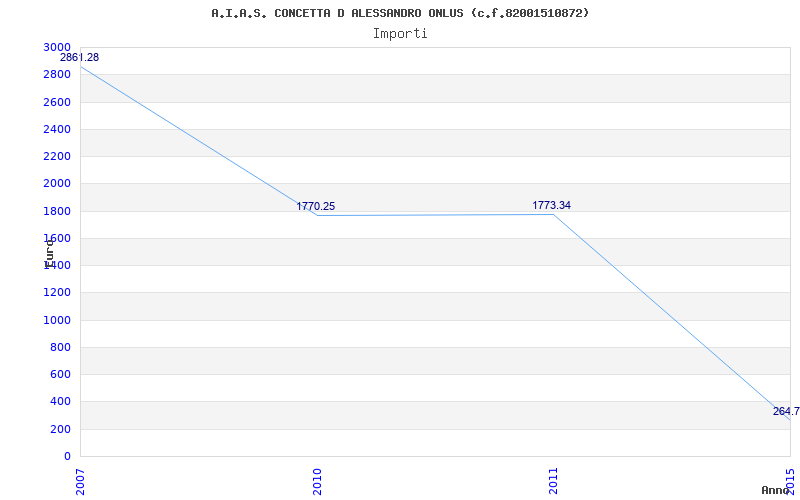Viewport: 800px width, 500px height.
Task: Click the 2400 y-axis tick label
Action: pos(57,129)
